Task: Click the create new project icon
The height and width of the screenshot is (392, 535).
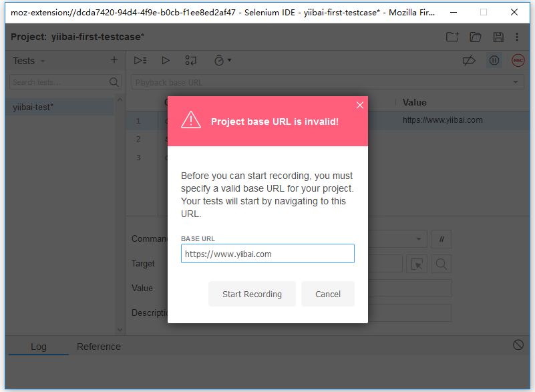Action: tap(452, 37)
